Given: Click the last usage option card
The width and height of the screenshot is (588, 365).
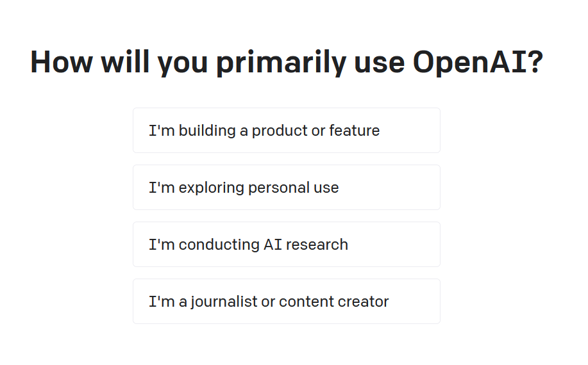Looking at the screenshot, I should [x=287, y=301].
